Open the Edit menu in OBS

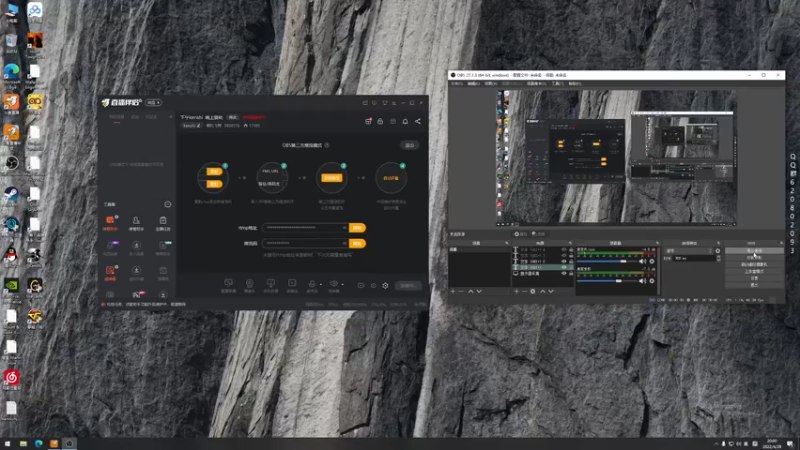point(473,84)
